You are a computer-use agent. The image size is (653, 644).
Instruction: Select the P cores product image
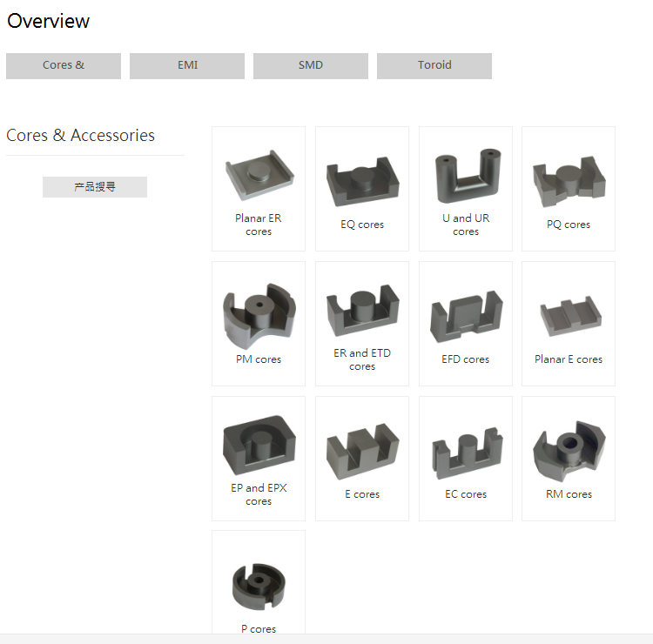[259, 583]
